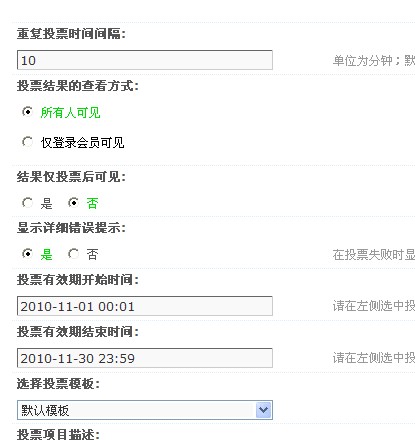Screen dimensions: 415x440
Task: Click the 投票结果的查看方式 heading
Action: click(x=78, y=86)
